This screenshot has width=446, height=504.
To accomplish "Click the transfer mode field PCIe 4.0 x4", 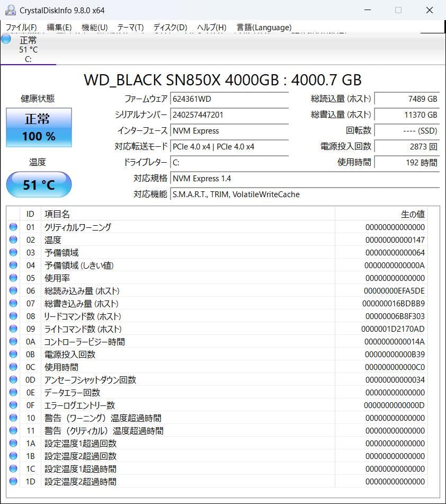I will [229, 147].
